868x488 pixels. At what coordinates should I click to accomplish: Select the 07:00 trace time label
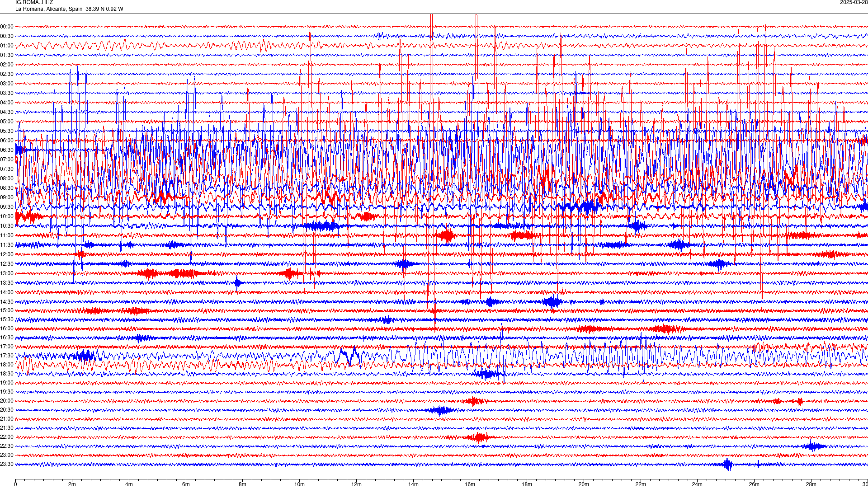[x=7, y=160]
